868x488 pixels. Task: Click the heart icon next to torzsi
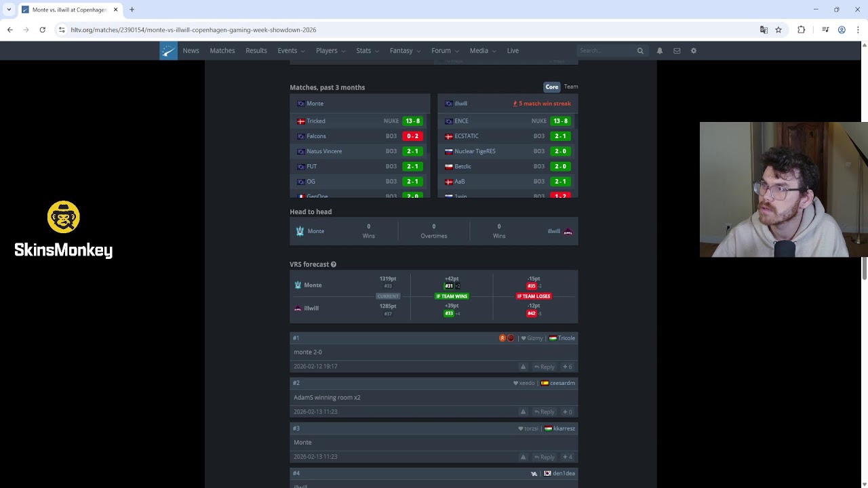pos(521,429)
